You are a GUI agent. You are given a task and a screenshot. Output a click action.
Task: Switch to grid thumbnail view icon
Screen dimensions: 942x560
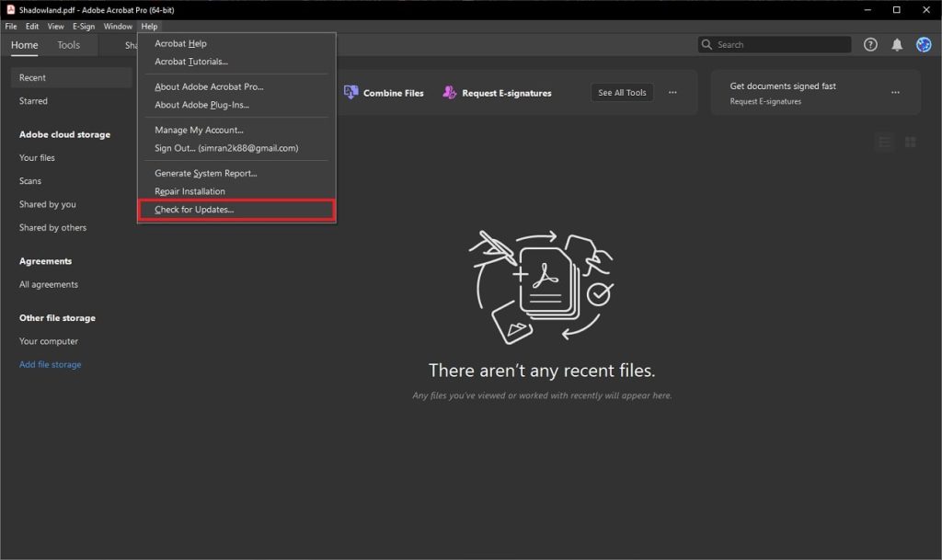pyautogui.click(x=910, y=143)
